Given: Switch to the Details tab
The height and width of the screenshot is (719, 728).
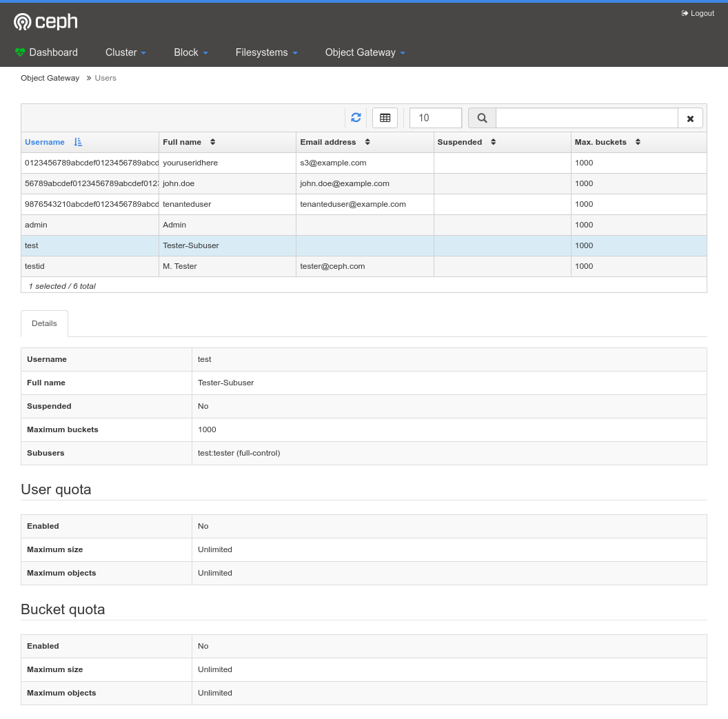Looking at the screenshot, I should pos(44,323).
